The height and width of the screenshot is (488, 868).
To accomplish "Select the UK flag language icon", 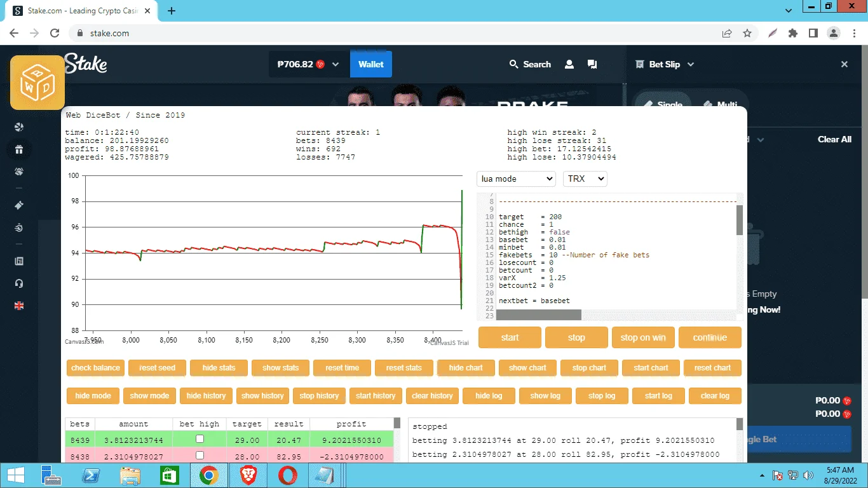I will (x=19, y=306).
